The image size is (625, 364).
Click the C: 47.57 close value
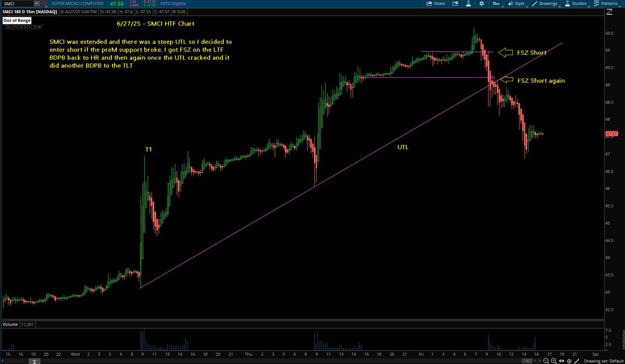coord(161,12)
